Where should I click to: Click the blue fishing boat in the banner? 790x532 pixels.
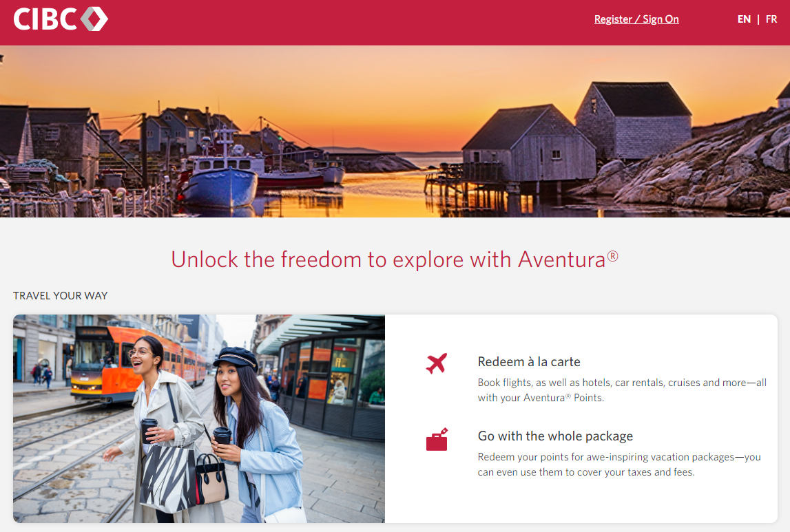pyautogui.click(x=220, y=181)
